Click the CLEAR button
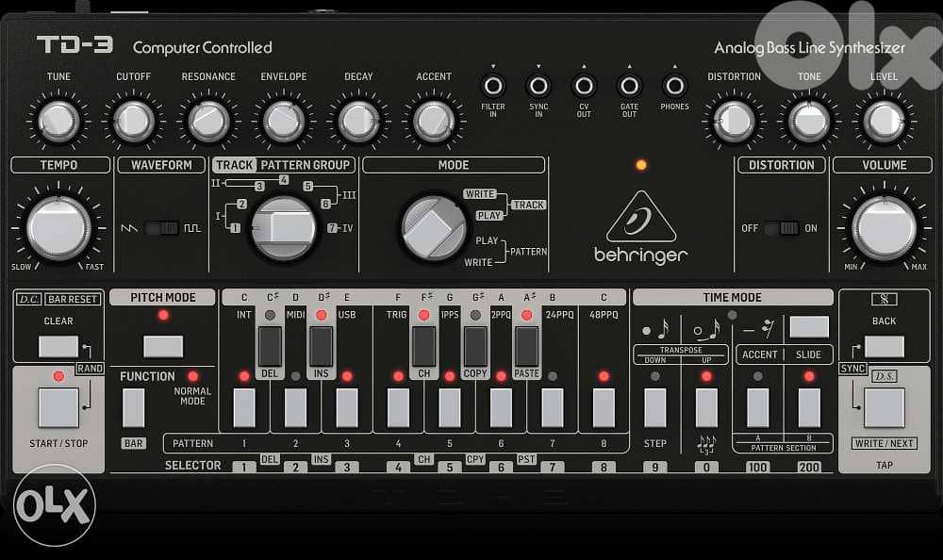943x560 pixels. tap(58, 347)
